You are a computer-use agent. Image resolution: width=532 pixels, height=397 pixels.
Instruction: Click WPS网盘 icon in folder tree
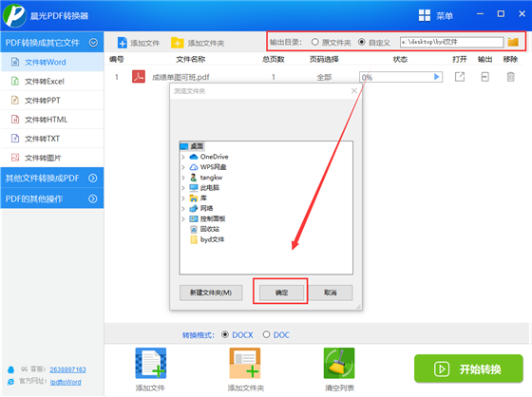pyautogui.click(x=194, y=167)
